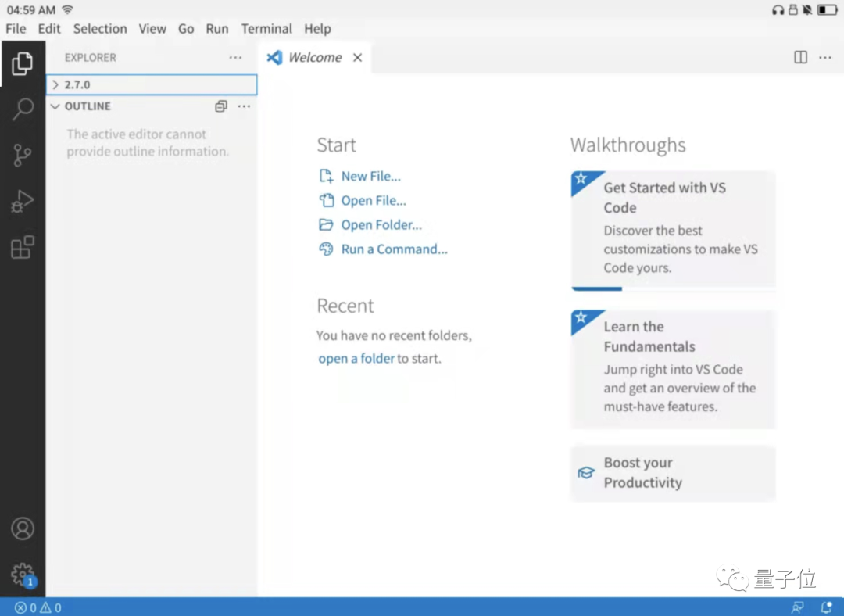Click the Open File... link
The height and width of the screenshot is (616, 844).
point(374,200)
